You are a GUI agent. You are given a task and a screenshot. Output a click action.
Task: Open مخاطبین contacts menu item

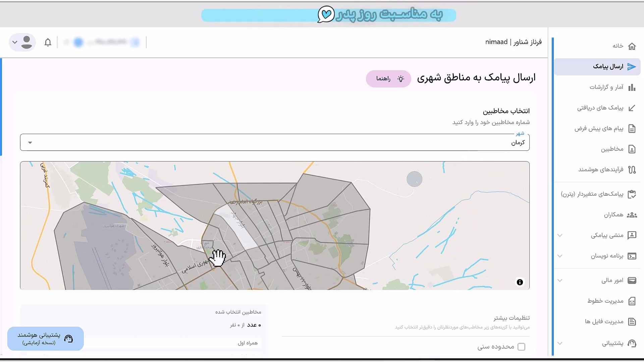tap(612, 149)
